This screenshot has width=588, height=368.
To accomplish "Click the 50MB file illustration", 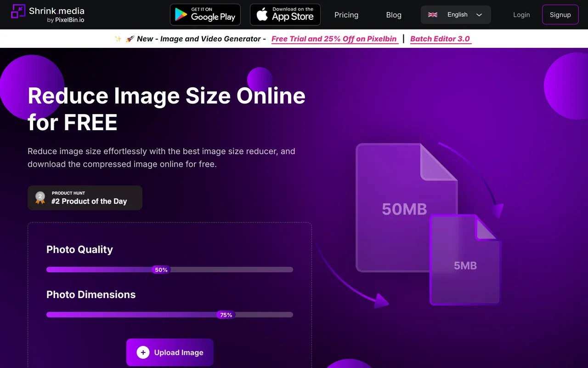I will pyautogui.click(x=405, y=208).
